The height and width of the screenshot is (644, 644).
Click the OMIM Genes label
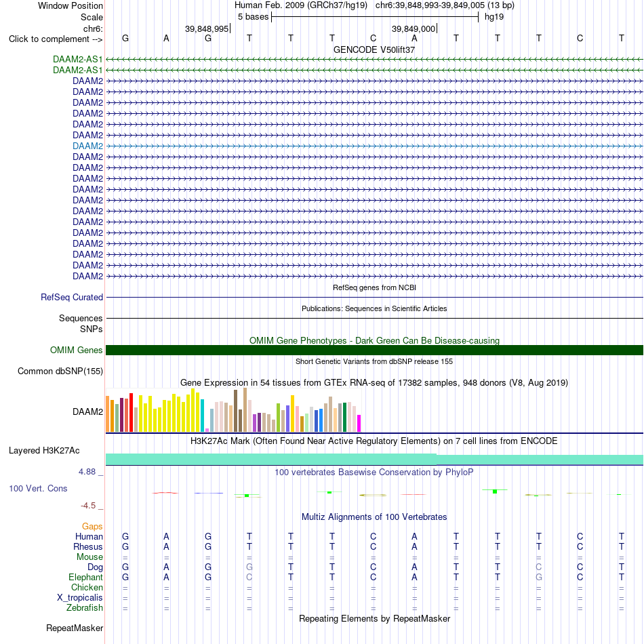click(x=76, y=350)
